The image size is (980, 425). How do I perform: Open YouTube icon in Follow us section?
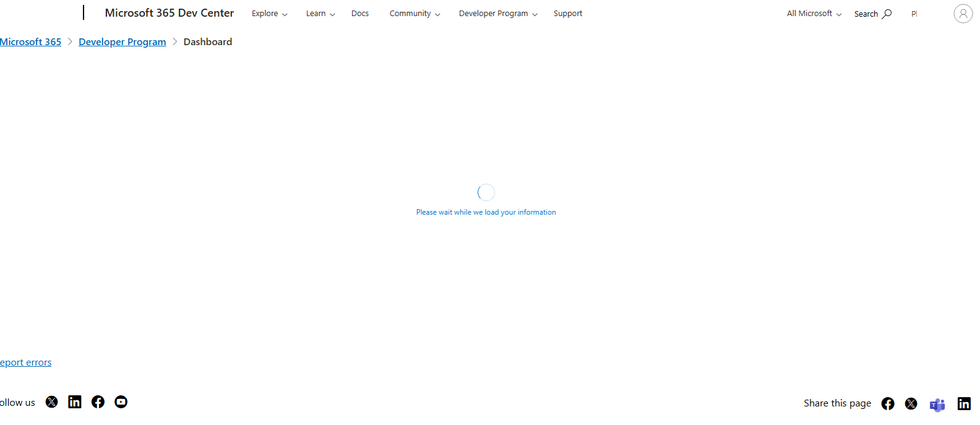(121, 402)
